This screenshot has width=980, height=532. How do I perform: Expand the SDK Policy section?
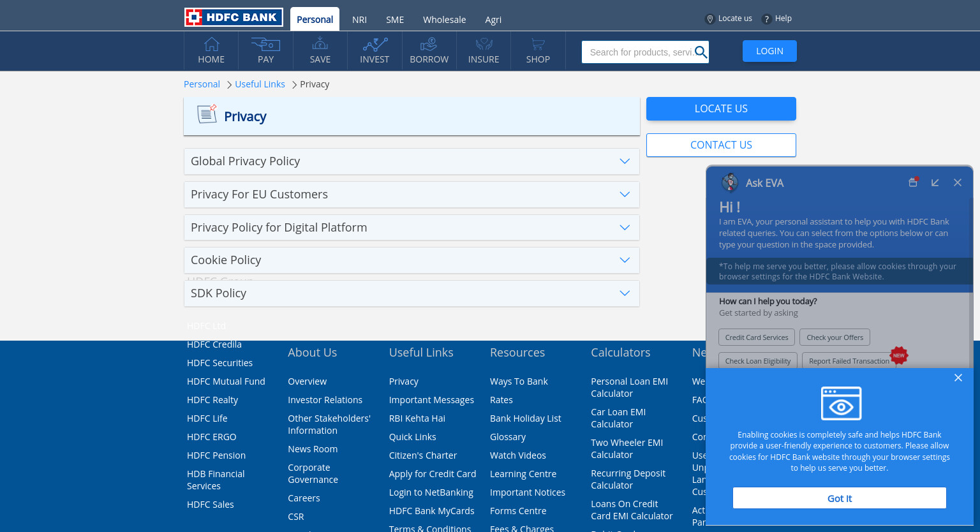pyautogui.click(x=412, y=293)
